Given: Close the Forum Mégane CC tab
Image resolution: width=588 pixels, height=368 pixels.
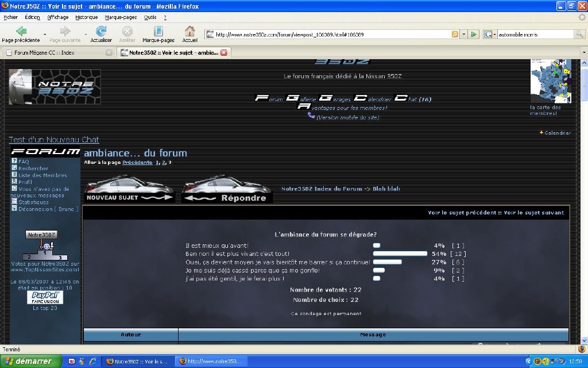Looking at the screenshot, I should click(109, 52).
